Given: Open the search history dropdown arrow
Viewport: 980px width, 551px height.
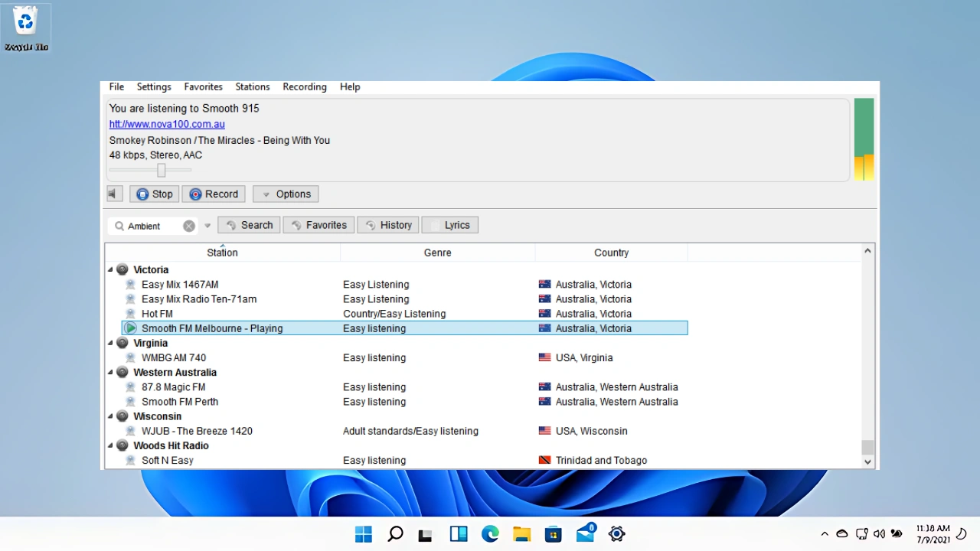Looking at the screenshot, I should pyautogui.click(x=207, y=226).
